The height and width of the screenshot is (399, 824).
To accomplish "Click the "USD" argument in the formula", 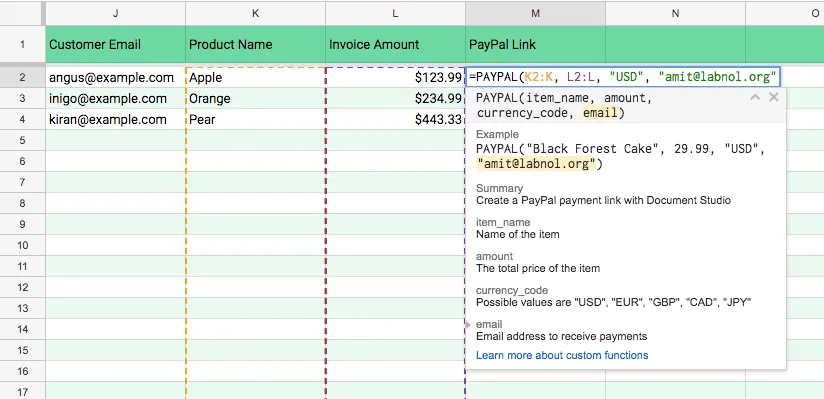I will pyautogui.click(x=627, y=77).
